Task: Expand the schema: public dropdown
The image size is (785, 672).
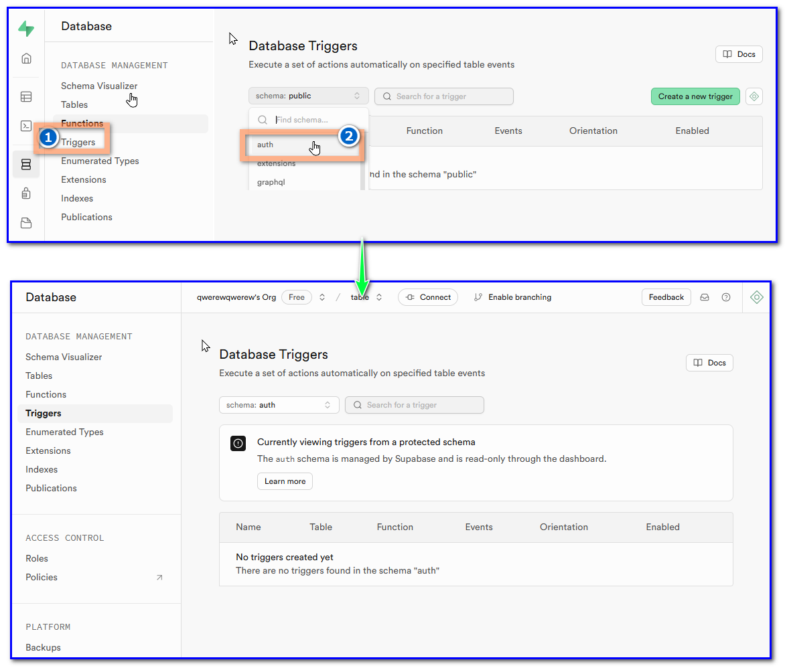Action: tap(308, 96)
